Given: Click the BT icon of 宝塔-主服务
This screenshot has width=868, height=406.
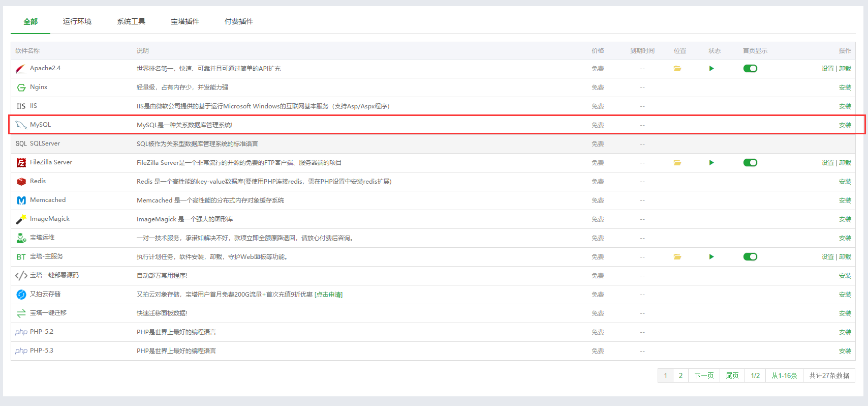Looking at the screenshot, I should click(21, 257).
